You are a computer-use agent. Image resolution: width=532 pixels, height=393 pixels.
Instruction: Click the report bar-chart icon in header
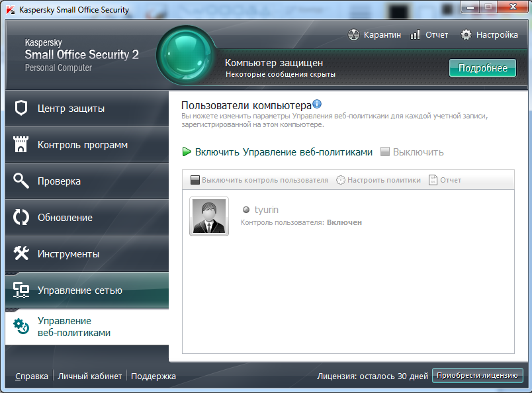[x=416, y=34]
